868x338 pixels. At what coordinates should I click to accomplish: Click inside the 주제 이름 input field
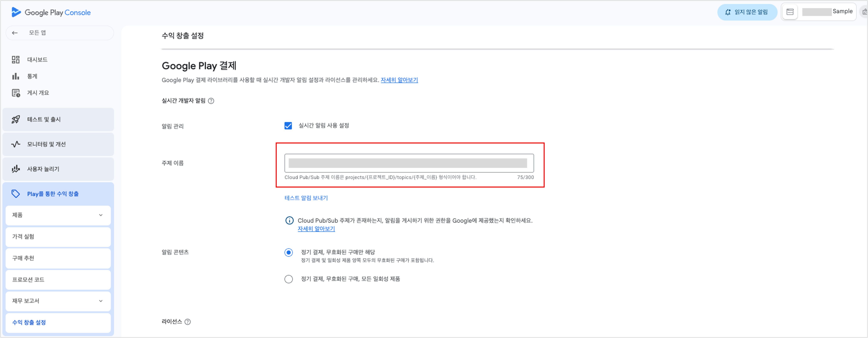409,163
